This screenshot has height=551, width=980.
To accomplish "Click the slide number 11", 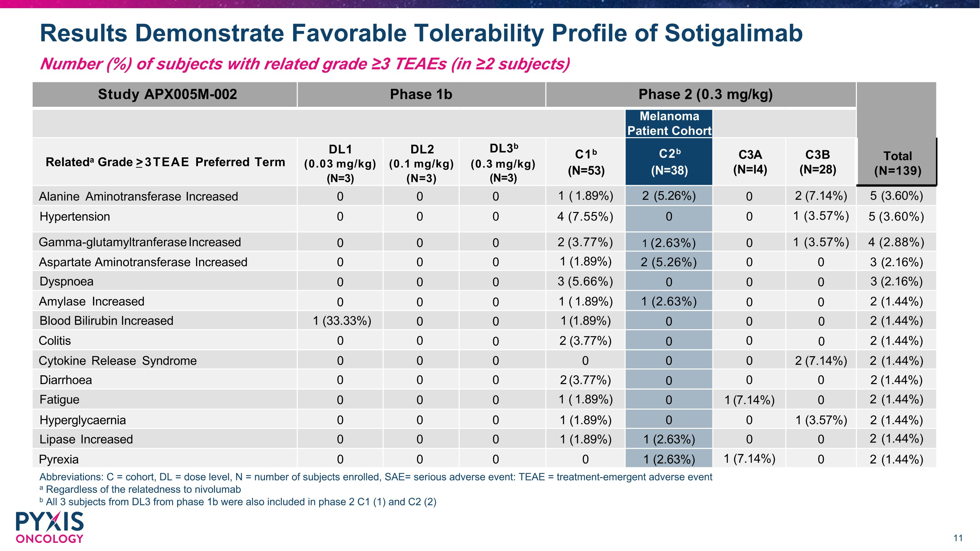I will (957, 538).
